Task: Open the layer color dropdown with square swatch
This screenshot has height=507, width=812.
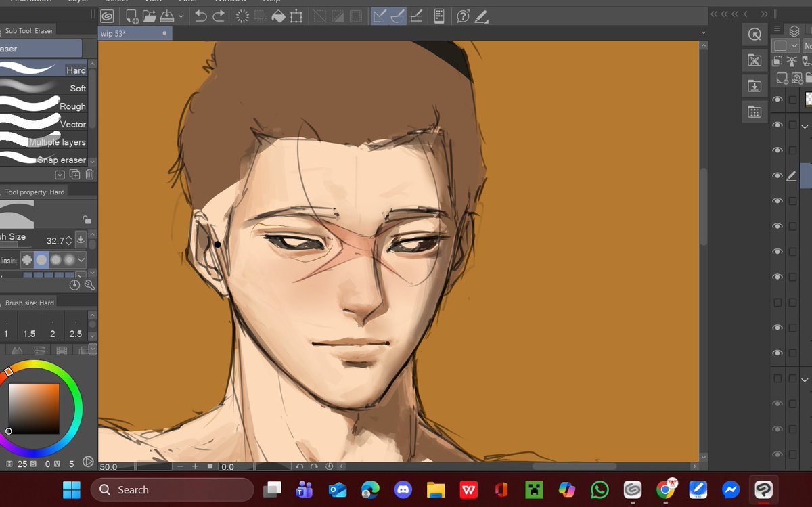Action: 784,45
